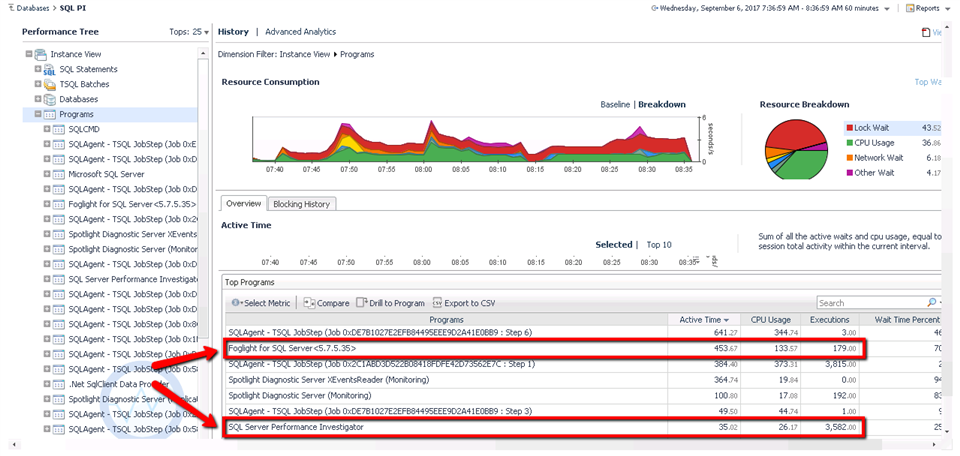
Task: Click Select Metric button
Action: click(261, 303)
